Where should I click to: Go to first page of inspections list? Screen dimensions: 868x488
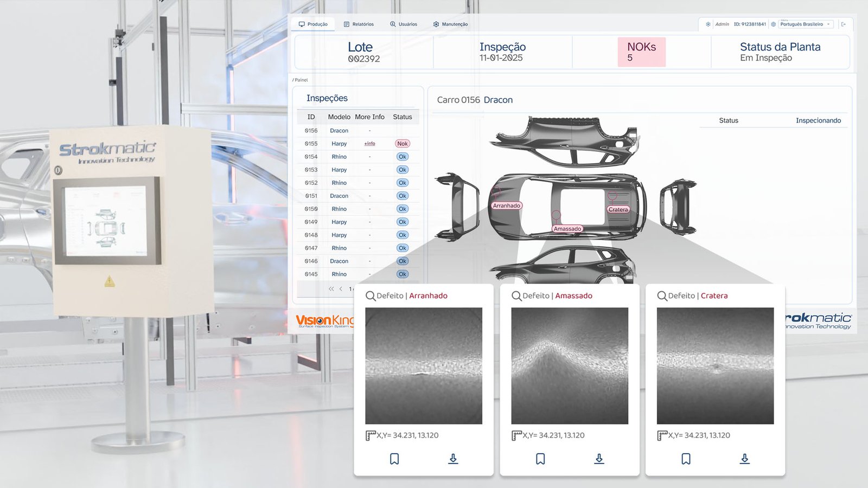(x=331, y=289)
